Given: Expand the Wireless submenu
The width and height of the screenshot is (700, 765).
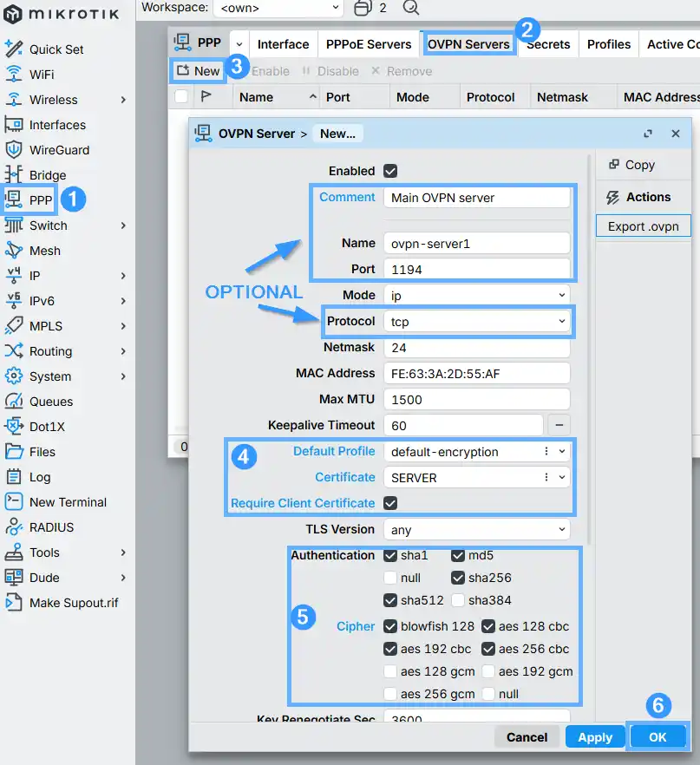Looking at the screenshot, I should pos(123,100).
